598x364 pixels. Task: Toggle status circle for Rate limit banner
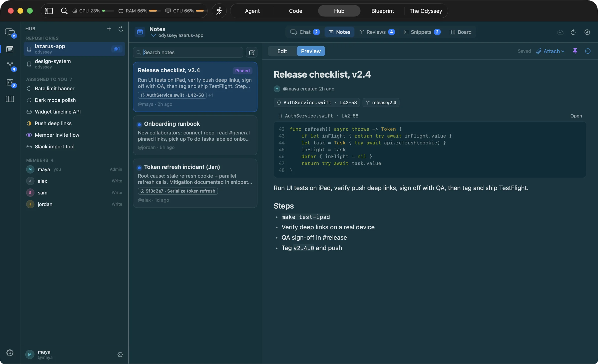pos(29,89)
